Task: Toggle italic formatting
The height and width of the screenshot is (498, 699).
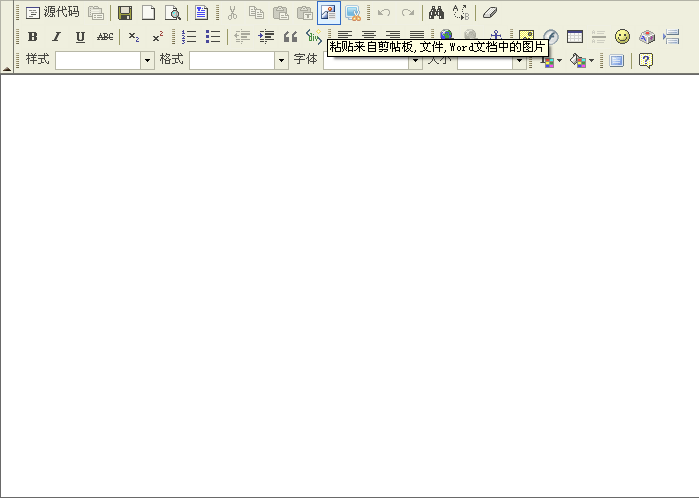Action: pos(56,37)
